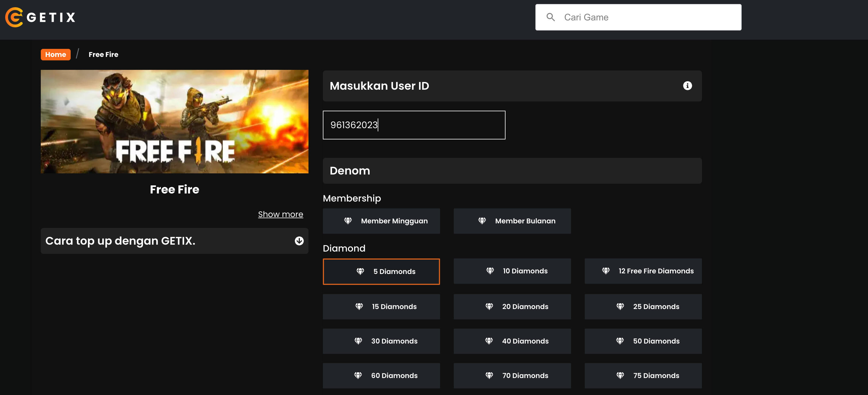
Task: Click the Free Fire title under banner
Action: coord(175,189)
